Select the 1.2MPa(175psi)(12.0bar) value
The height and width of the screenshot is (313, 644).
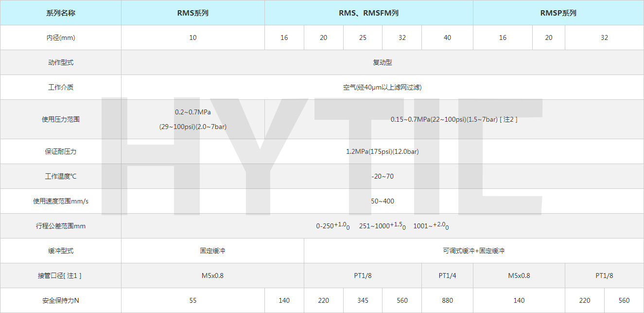tap(383, 151)
